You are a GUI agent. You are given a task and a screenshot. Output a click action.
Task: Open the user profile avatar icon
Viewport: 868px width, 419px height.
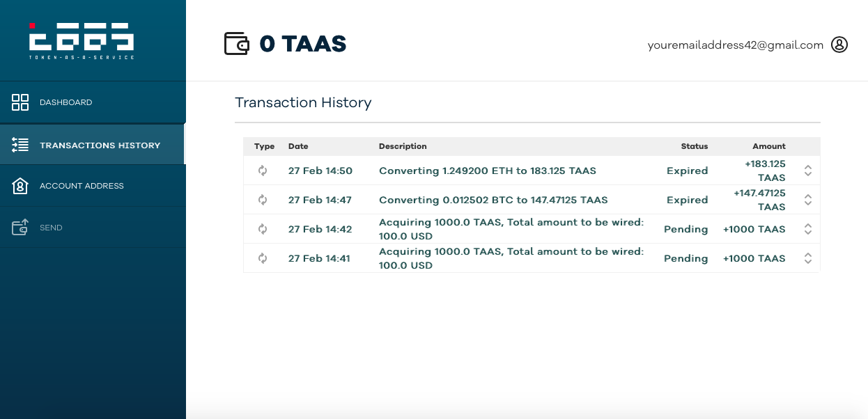click(x=839, y=45)
